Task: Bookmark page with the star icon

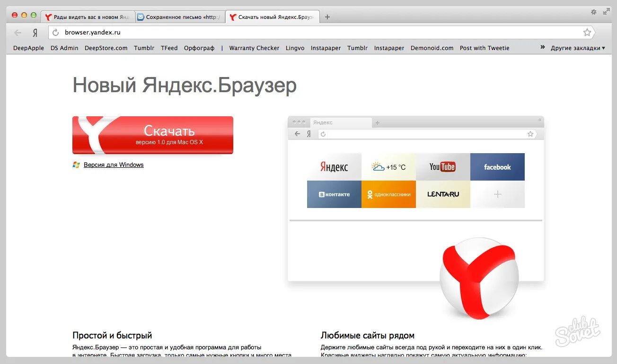Action: (587, 33)
